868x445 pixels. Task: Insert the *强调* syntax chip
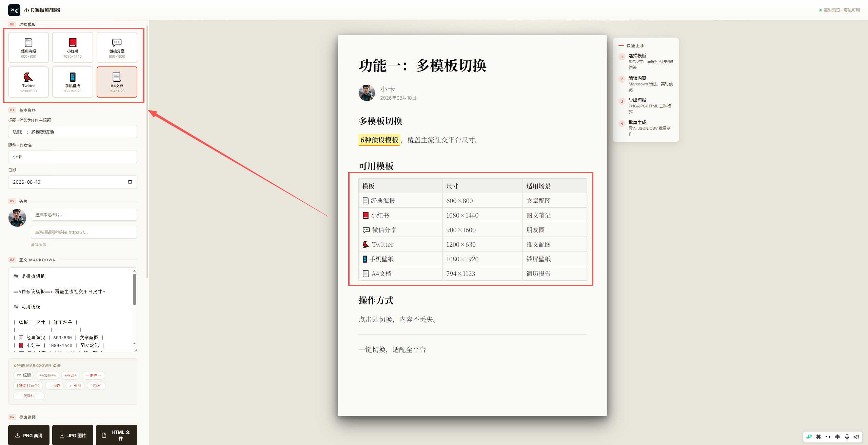tap(71, 376)
